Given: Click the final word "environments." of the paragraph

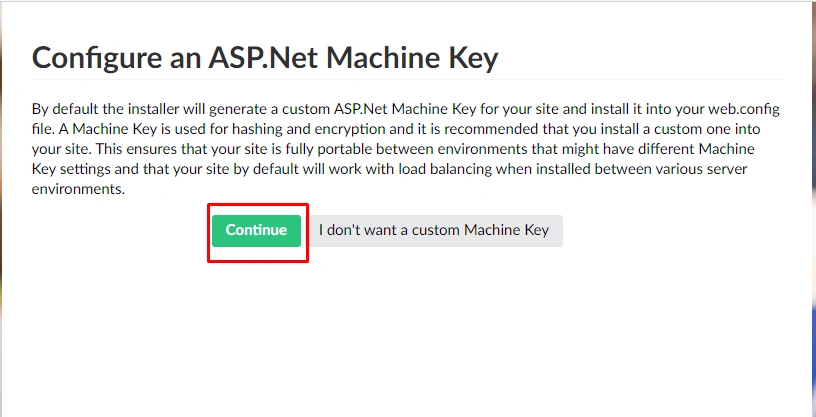Looking at the screenshot, I should pos(79,189).
